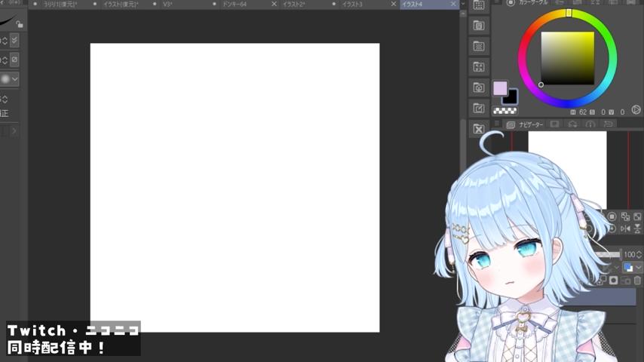Open the Navigator panel tab
This screenshot has height=362, width=644.
[x=525, y=124]
